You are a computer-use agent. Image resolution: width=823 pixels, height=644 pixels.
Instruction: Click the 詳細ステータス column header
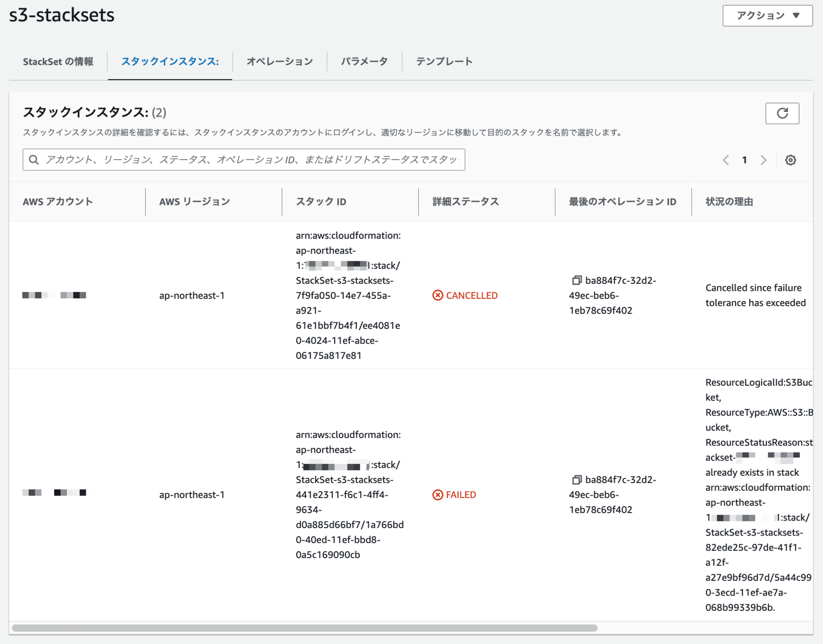tap(465, 202)
